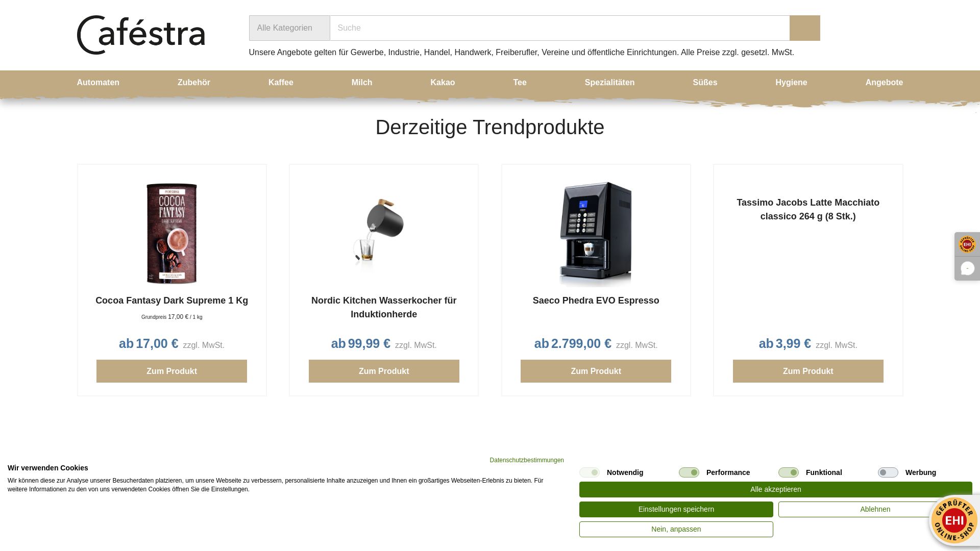Viewport: 980px width, 551px height.
Task: Open the Spezialitäten menu
Action: click(x=609, y=83)
